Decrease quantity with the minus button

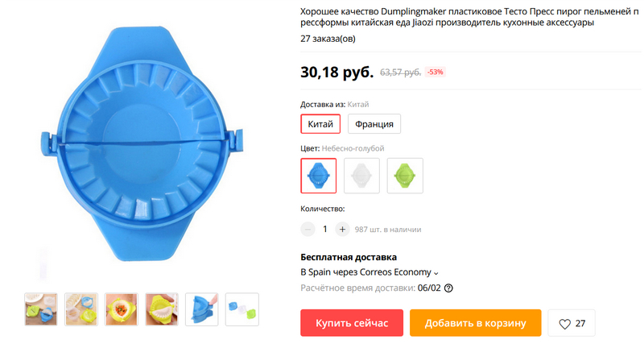[308, 230]
